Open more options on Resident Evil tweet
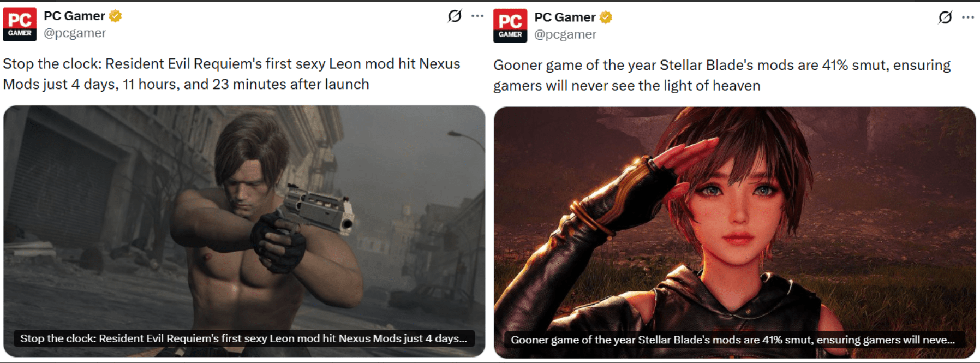980x363 pixels. tap(477, 16)
